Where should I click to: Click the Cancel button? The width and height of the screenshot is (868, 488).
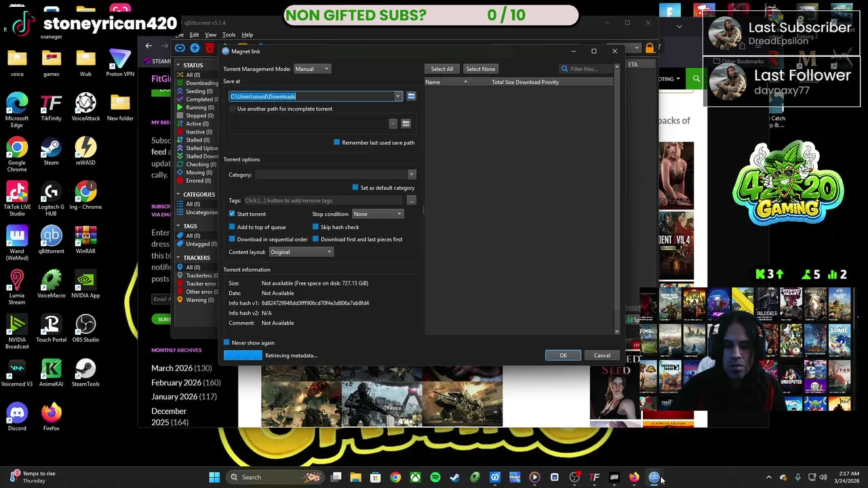[601, 355]
